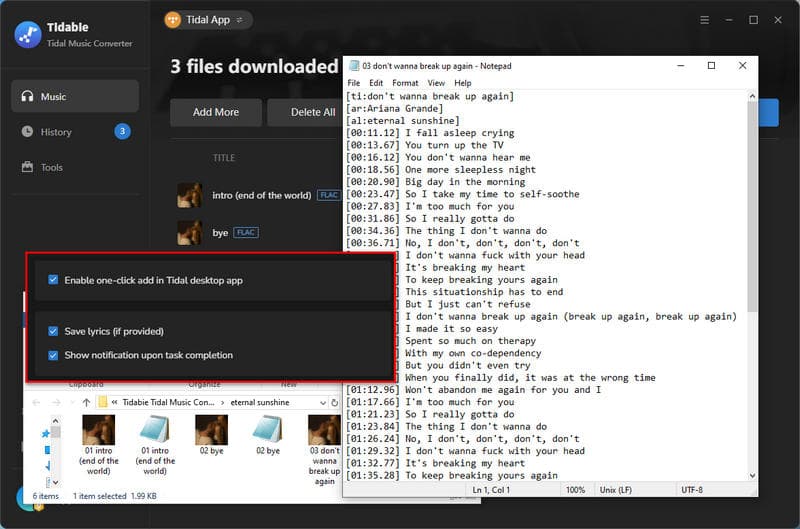Click the Unix (LF) status entry

click(615, 490)
